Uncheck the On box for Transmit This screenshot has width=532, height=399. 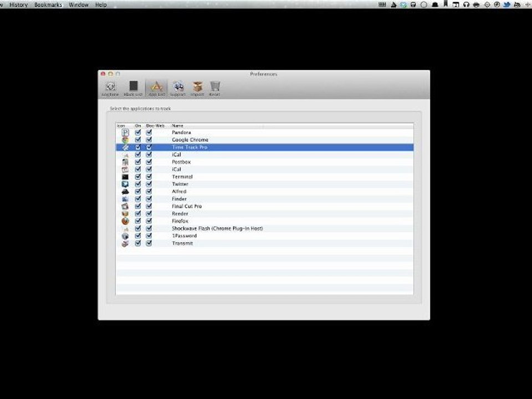pyautogui.click(x=138, y=243)
